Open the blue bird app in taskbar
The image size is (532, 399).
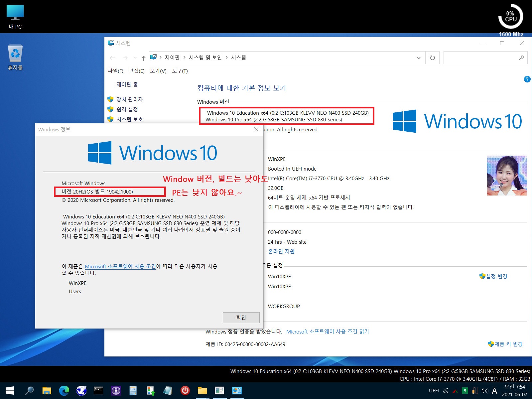81,390
